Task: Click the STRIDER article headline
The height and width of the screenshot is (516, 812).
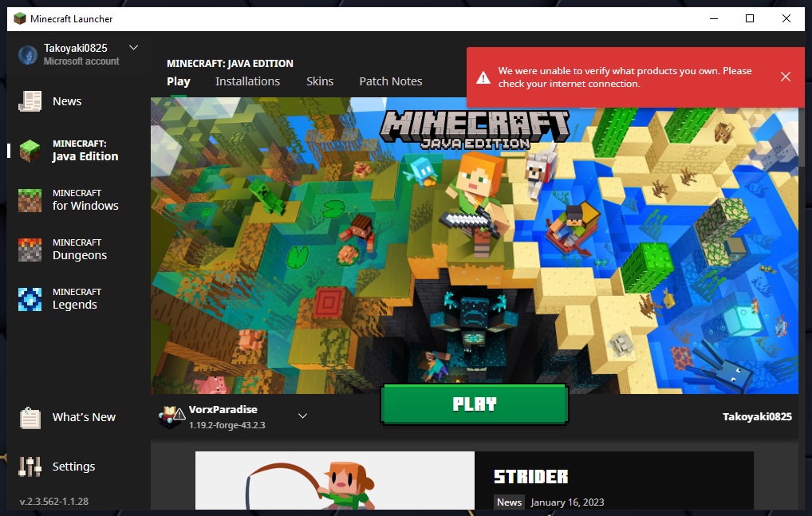Action: 530,477
